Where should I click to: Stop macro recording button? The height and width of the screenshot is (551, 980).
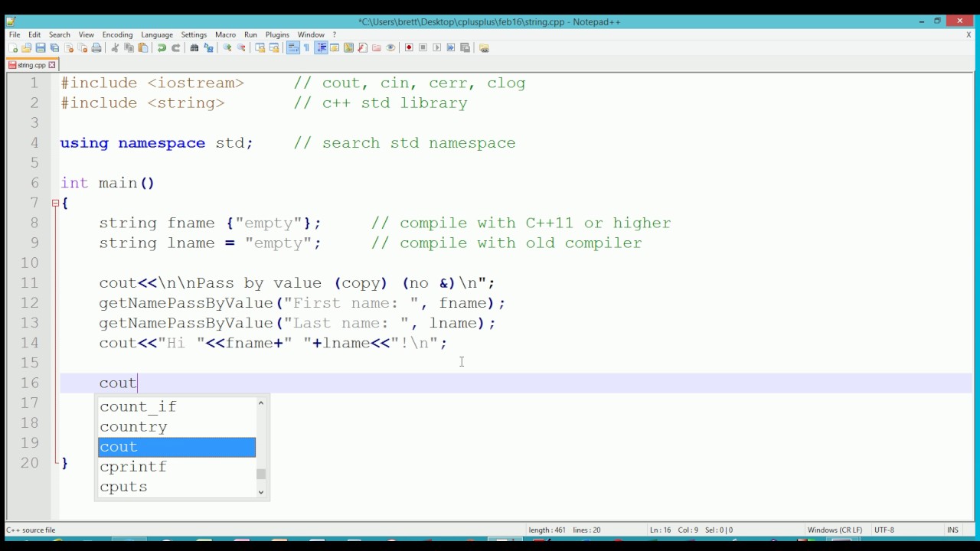(423, 47)
